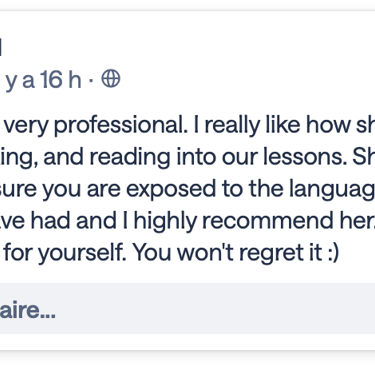The width and height of the screenshot is (375, 366).
Task: Click the globe public-visibility icon
Action: pyautogui.click(x=111, y=79)
